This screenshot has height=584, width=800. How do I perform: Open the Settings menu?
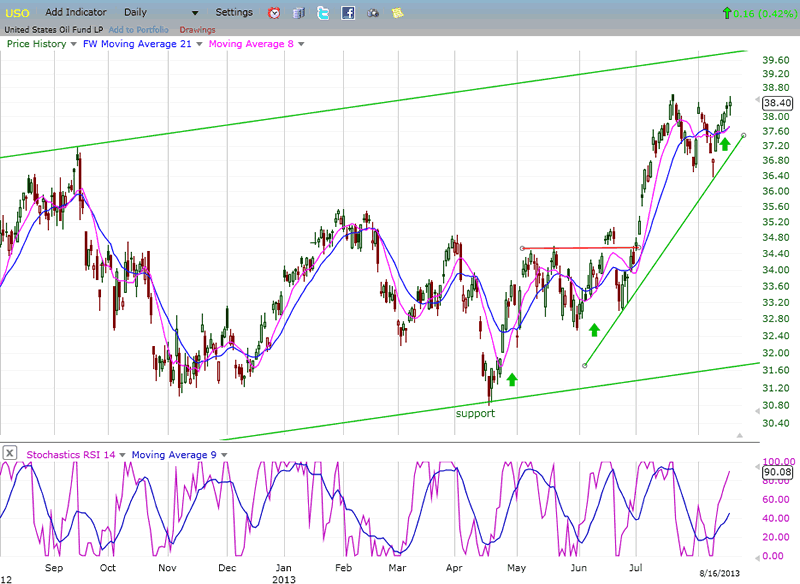click(234, 12)
